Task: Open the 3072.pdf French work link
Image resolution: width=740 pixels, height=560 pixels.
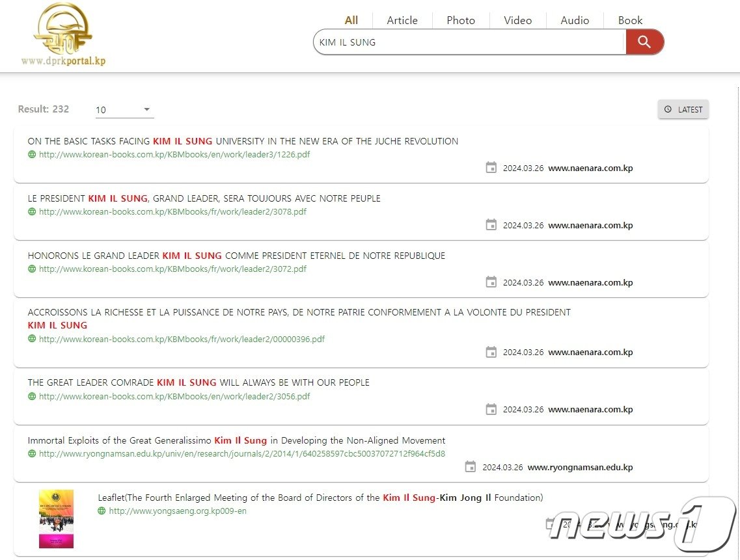Action: (172, 269)
